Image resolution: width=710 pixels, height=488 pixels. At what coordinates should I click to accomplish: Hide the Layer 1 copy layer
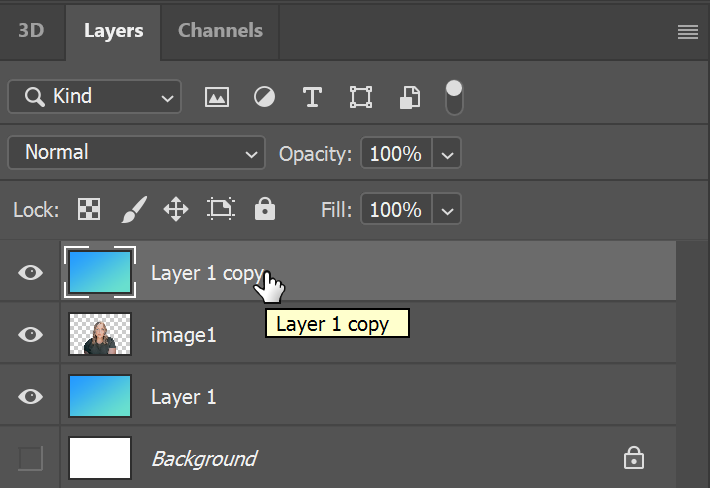click(x=30, y=273)
